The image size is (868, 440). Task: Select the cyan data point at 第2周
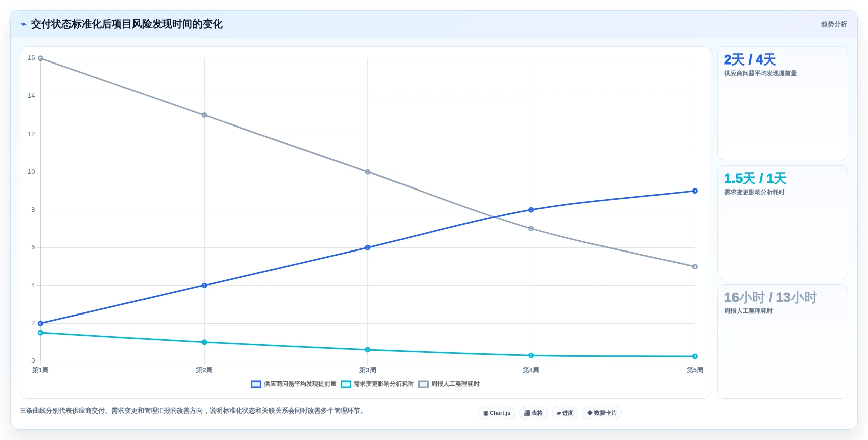click(204, 342)
